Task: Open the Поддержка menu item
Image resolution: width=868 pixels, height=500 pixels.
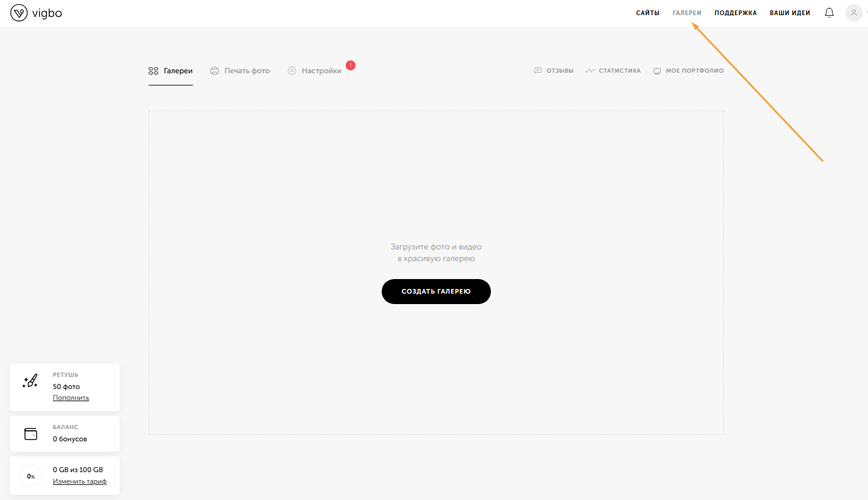Action: coord(736,13)
